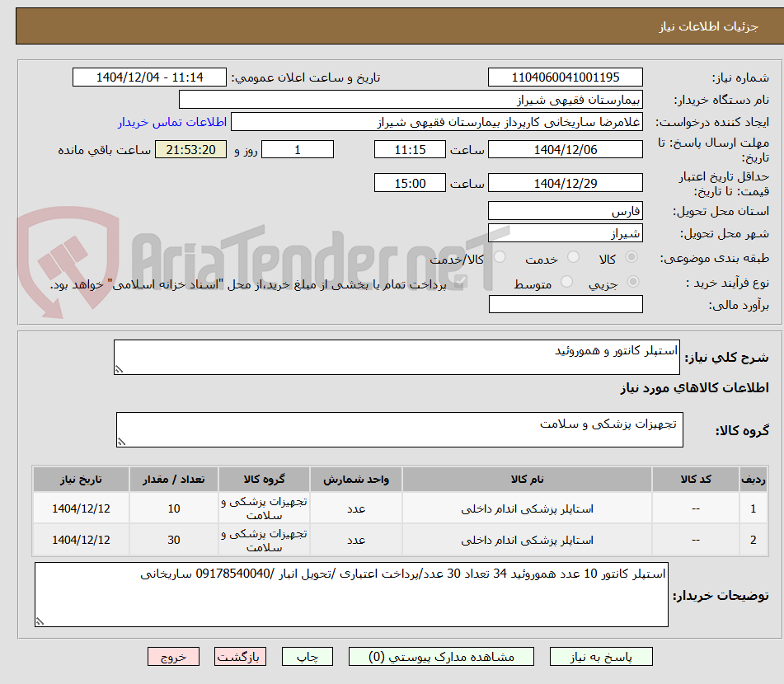Image resolution: width=784 pixels, height=684 pixels.
Task: Click the جزئیات اطلاعات نیاز header title
Action: pos(708,26)
